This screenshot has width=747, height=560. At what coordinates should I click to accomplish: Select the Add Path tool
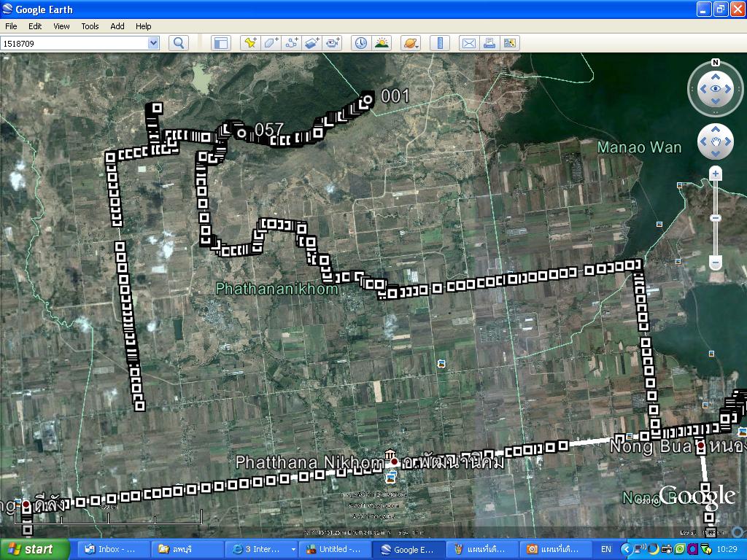click(292, 43)
